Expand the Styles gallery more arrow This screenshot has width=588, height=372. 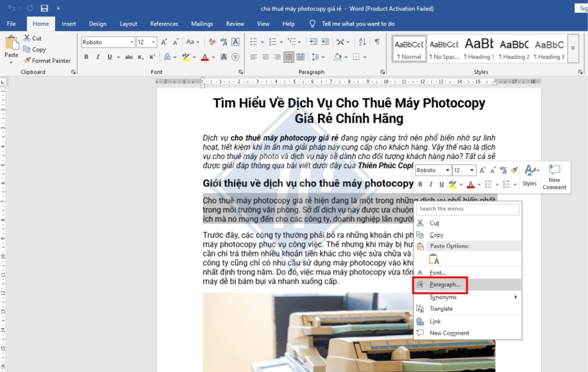pos(573,48)
